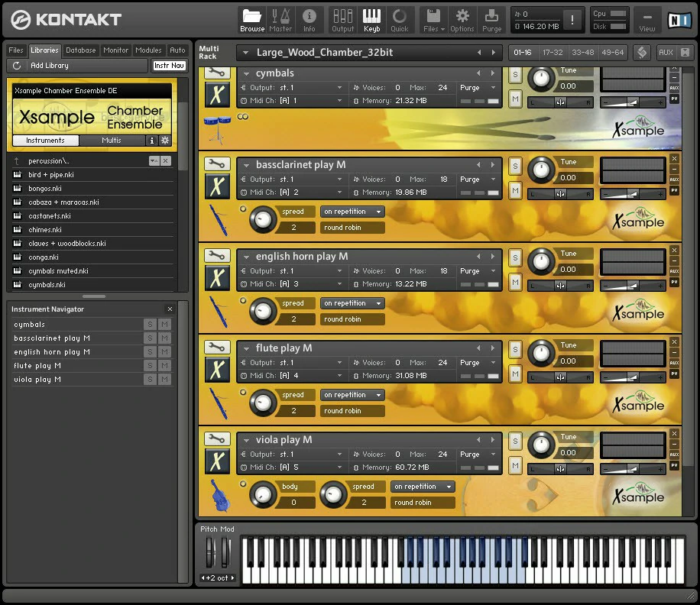
Task: Select the library Multis tab
Action: click(x=112, y=141)
